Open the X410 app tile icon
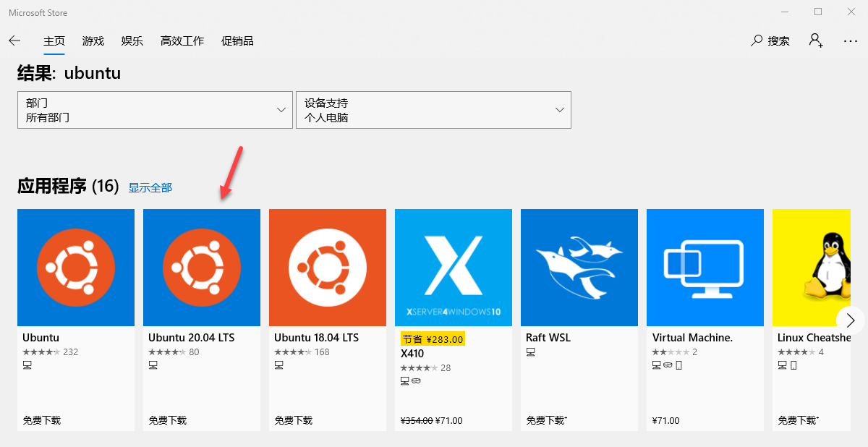 pos(454,268)
